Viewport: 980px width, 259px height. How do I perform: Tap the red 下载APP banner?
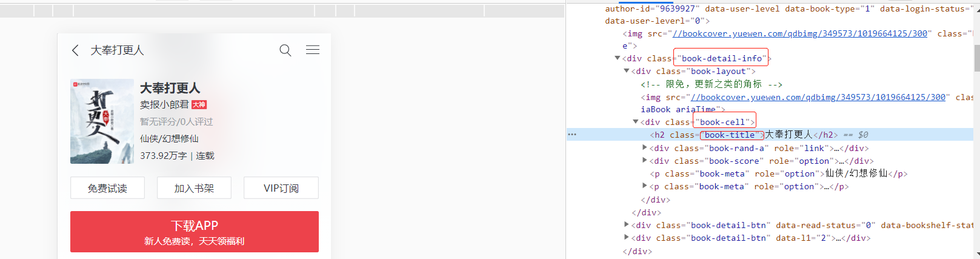point(194,232)
